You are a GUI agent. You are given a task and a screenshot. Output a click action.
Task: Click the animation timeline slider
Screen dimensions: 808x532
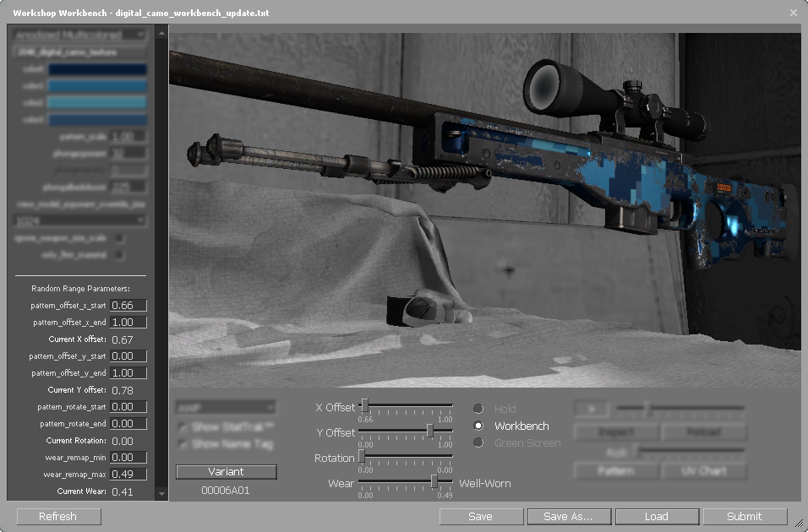[x=680, y=409]
